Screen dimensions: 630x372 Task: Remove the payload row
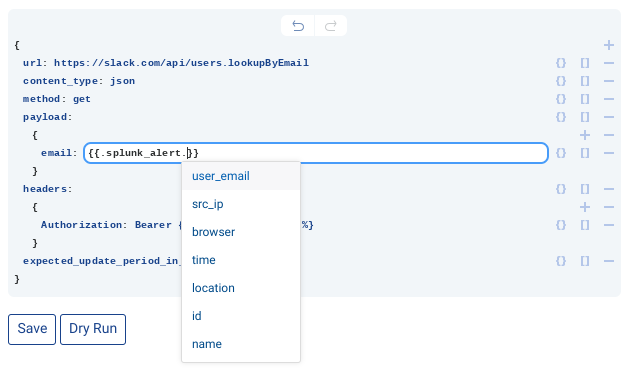[609, 117]
